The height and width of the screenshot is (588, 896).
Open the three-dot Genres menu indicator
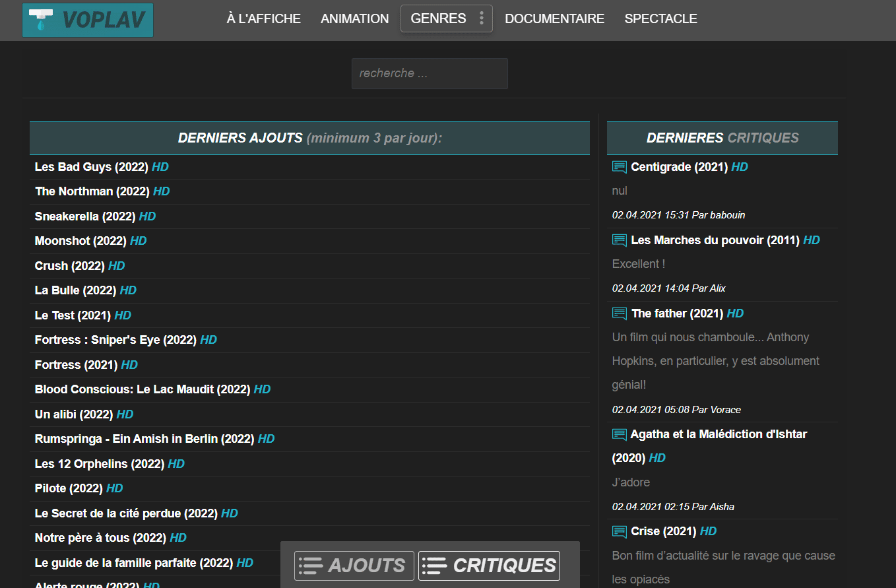[x=482, y=18]
